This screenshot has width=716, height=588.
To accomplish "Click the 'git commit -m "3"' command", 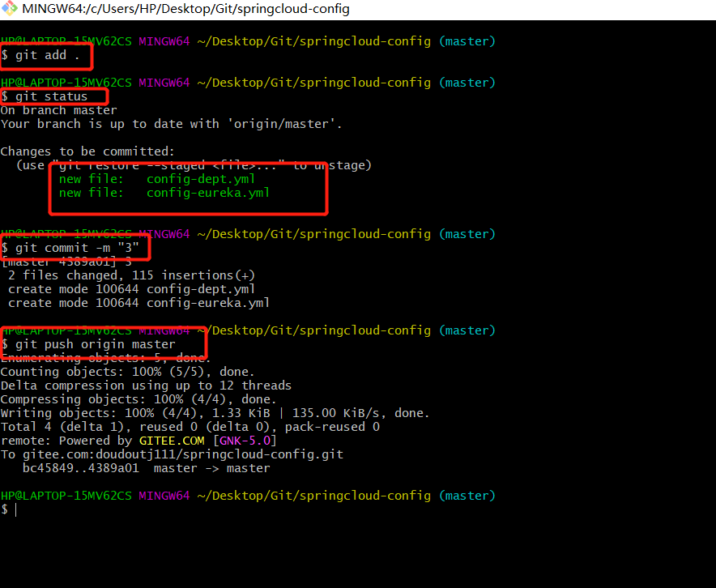I will click(70, 248).
